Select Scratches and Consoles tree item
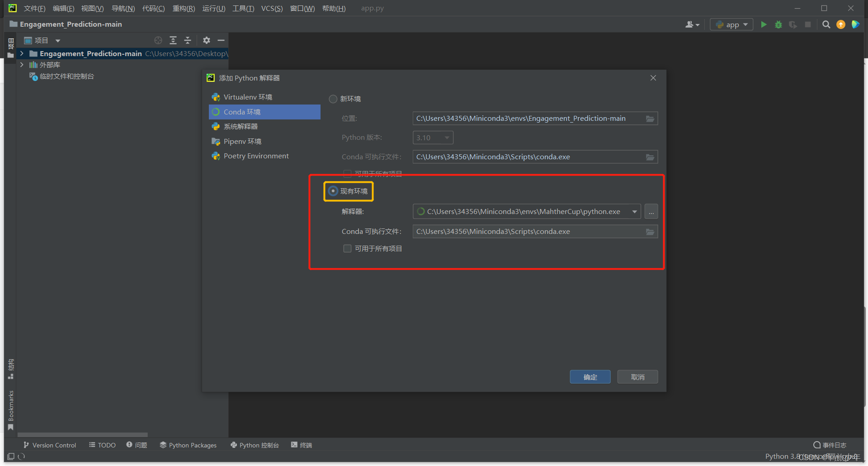This screenshot has height=466, width=868. 62,76
